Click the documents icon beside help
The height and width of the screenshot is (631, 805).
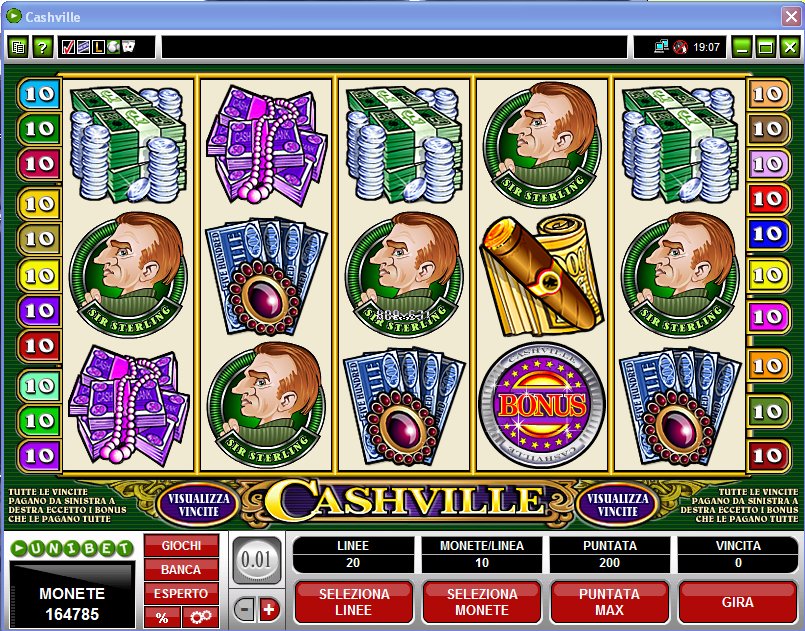(18, 48)
